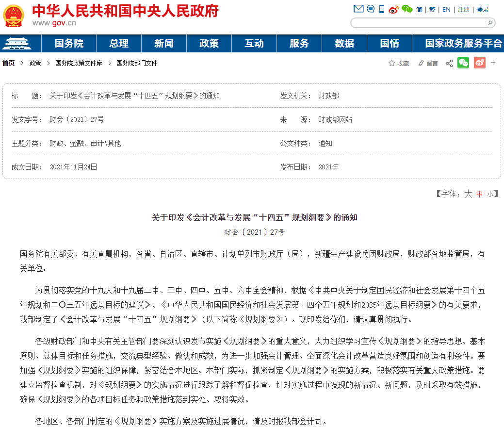Leave a message via 留言 pencil button
This screenshot has width=504, height=427.
428,63
